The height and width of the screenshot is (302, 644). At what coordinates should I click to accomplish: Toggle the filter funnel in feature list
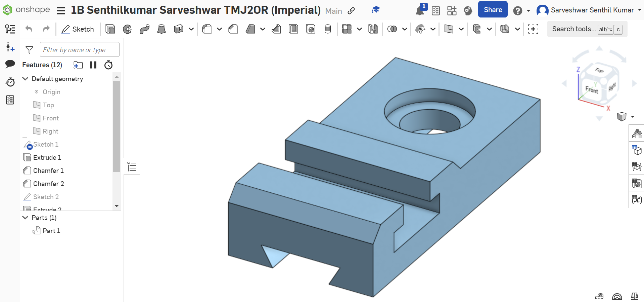[30, 50]
